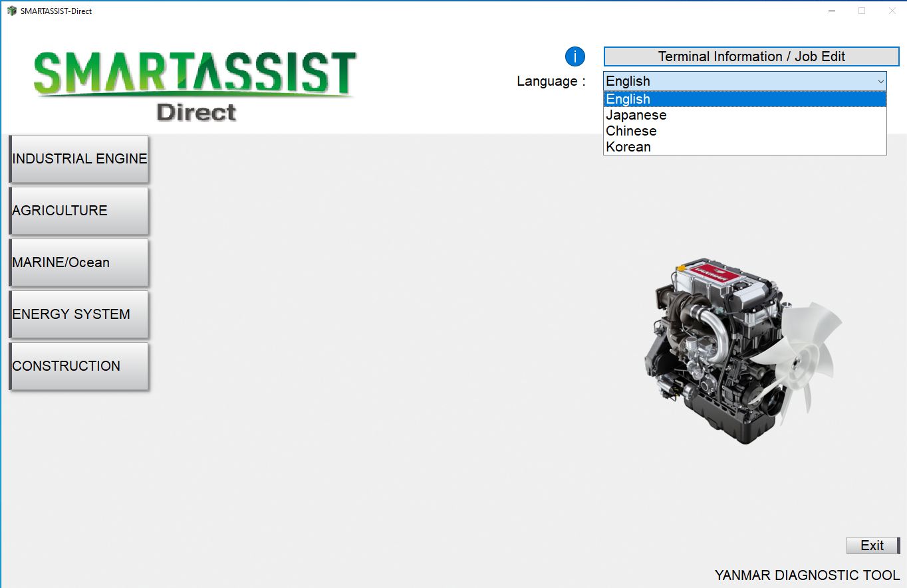Select the INDUSTRIAL ENGINE category
The height and width of the screenshot is (588, 907).
pyautogui.click(x=78, y=158)
